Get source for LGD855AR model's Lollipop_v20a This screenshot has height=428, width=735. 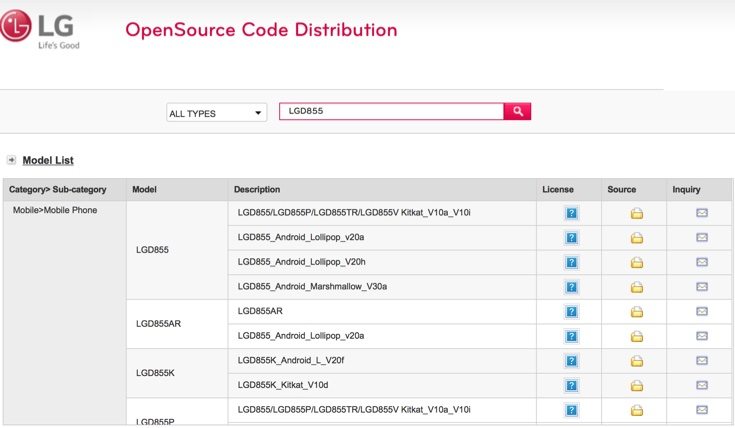coord(637,336)
